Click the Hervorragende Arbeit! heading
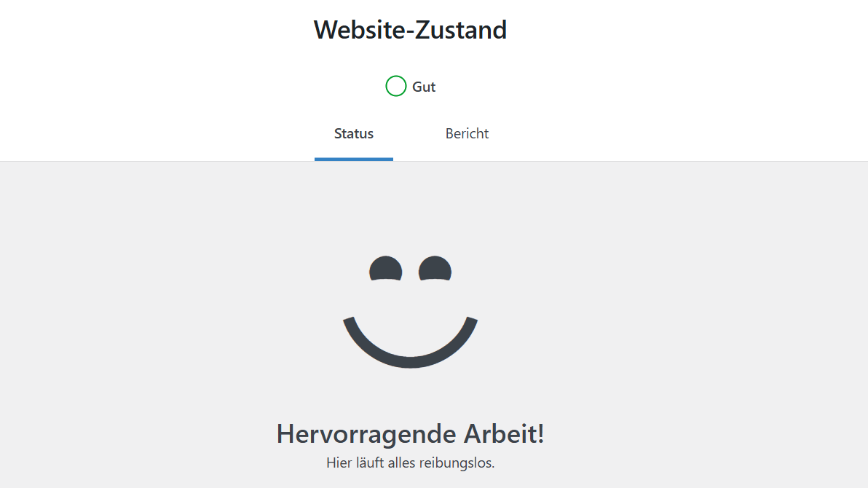The image size is (868, 488). [410, 433]
